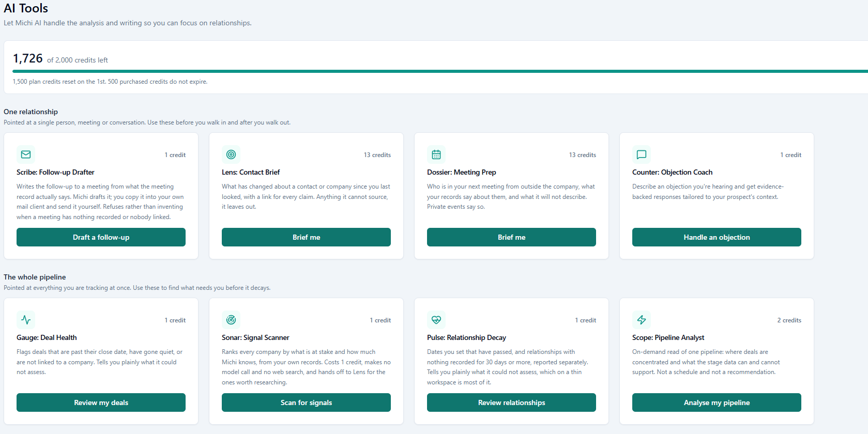The height and width of the screenshot is (434, 868).
Task: Click the 13 credits label on Dossier card
Action: (x=582, y=155)
